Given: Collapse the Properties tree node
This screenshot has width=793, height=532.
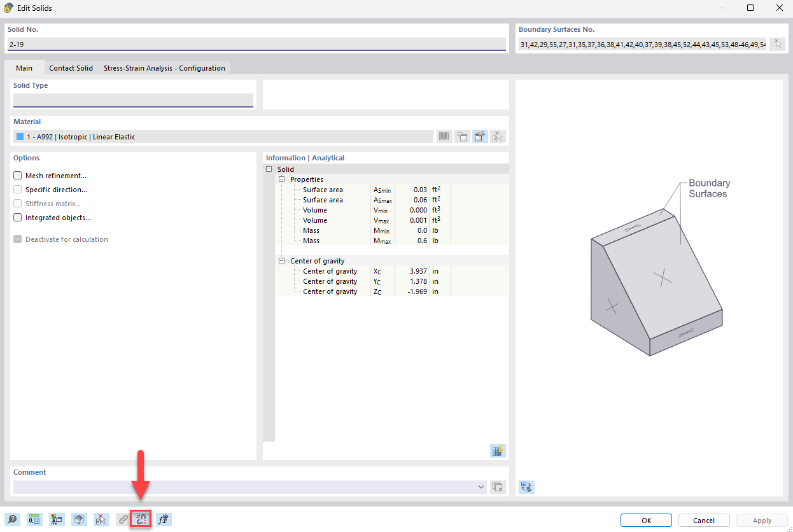Looking at the screenshot, I should pyautogui.click(x=281, y=179).
